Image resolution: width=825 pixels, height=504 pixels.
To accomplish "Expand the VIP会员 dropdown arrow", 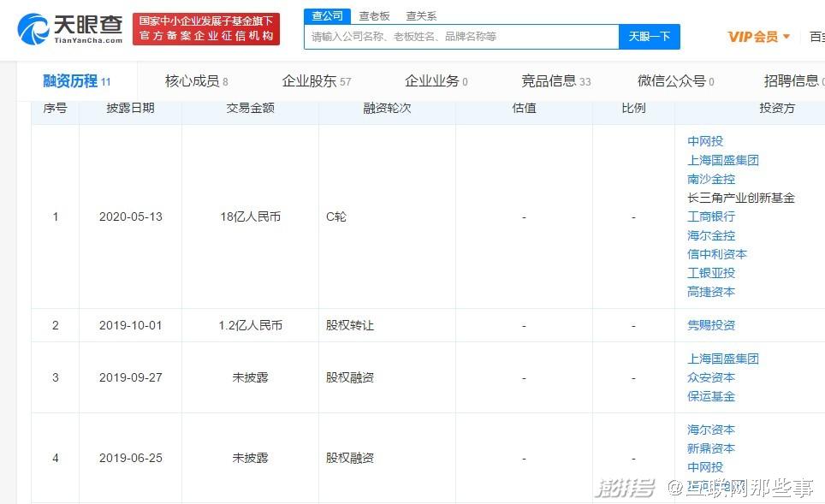I will click(x=786, y=36).
